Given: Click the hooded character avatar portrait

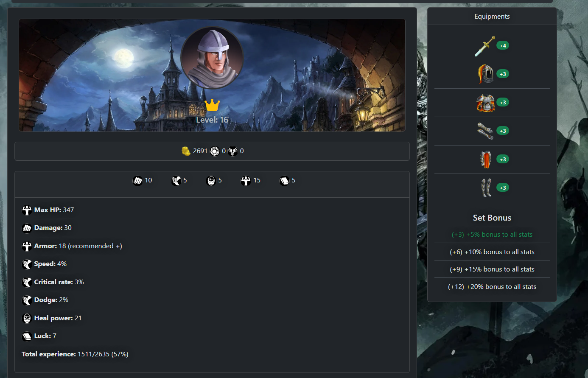Looking at the screenshot, I should 212,58.
